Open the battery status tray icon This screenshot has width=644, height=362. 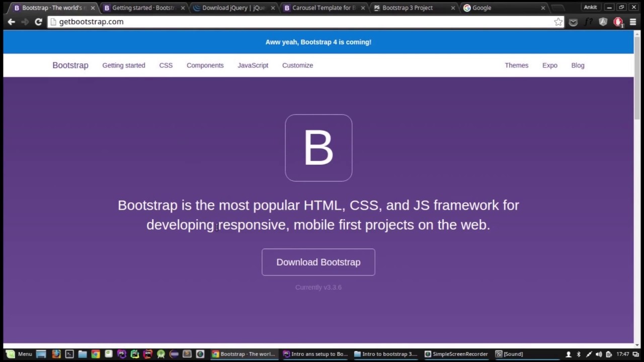pos(609,354)
